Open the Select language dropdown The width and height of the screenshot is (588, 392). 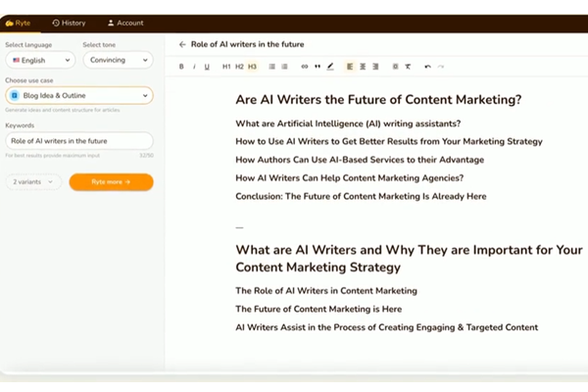(x=39, y=61)
